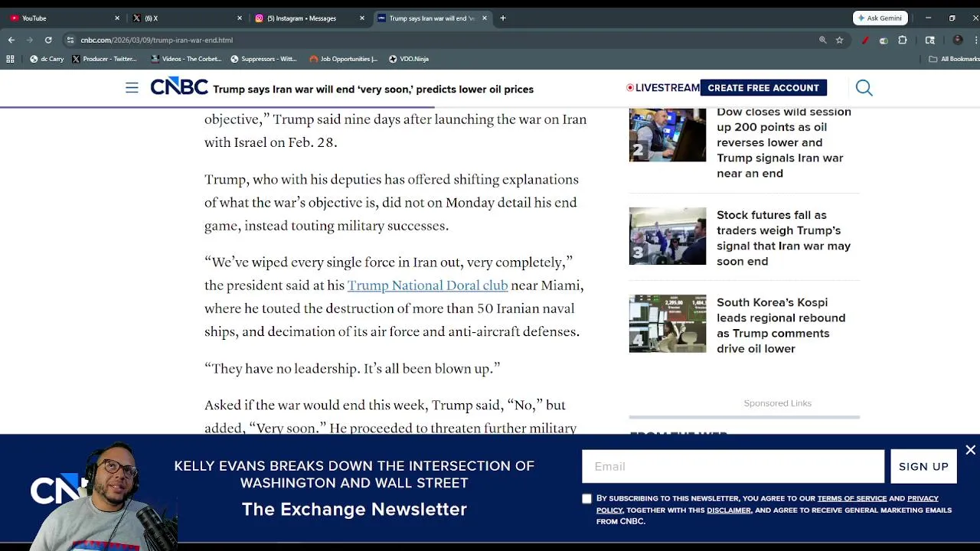Go back to previous page
This screenshot has width=980, height=551.
pyautogui.click(x=11, y=40)
